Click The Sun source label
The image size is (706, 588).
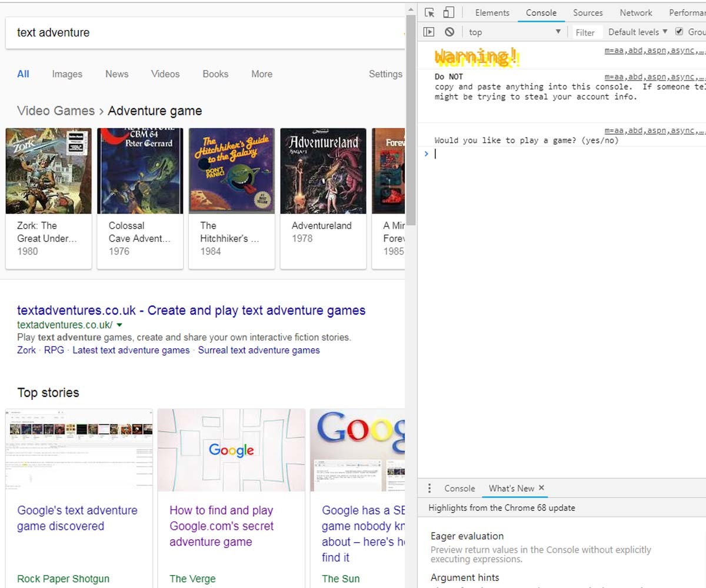[341, 579]
